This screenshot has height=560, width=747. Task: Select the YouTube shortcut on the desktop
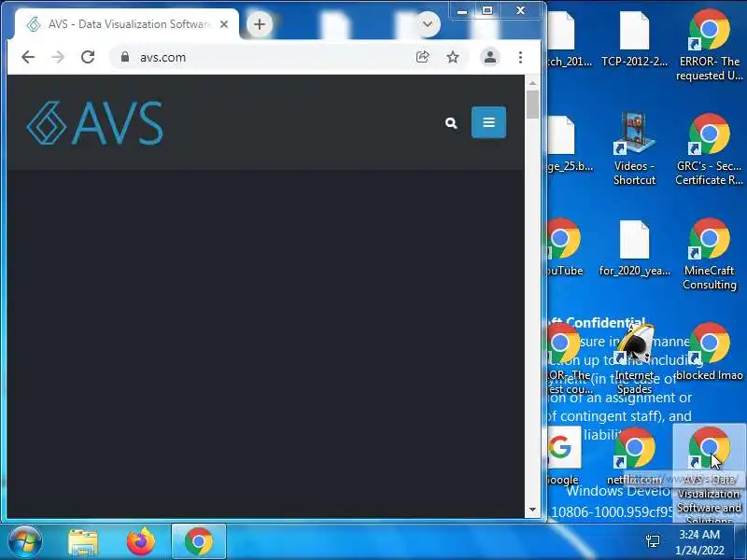[565, 247]
